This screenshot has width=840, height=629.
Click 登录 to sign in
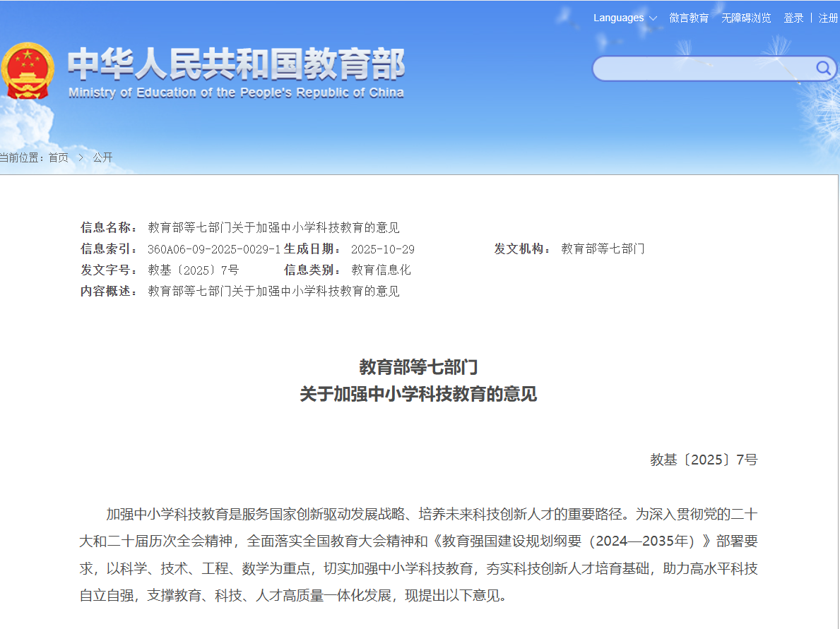click(x=793, y=18)
